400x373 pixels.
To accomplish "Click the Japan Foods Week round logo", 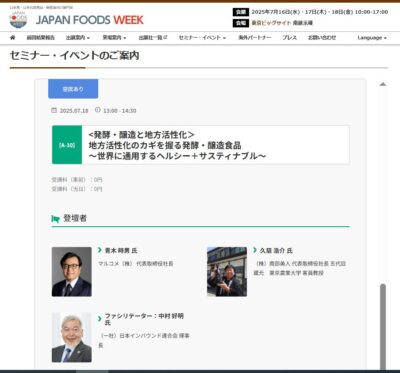I will [18, 20].
